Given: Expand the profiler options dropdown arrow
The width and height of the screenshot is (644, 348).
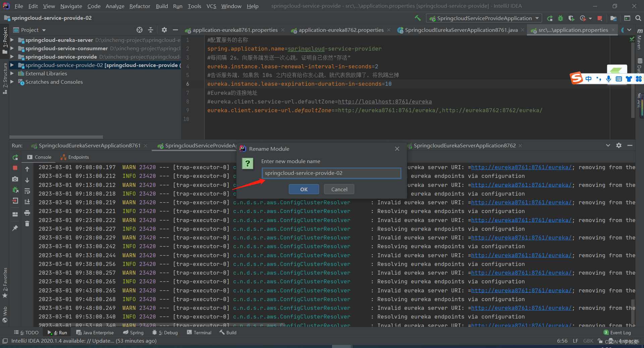Looking at the screenshot, I should [x=590, y=18].
